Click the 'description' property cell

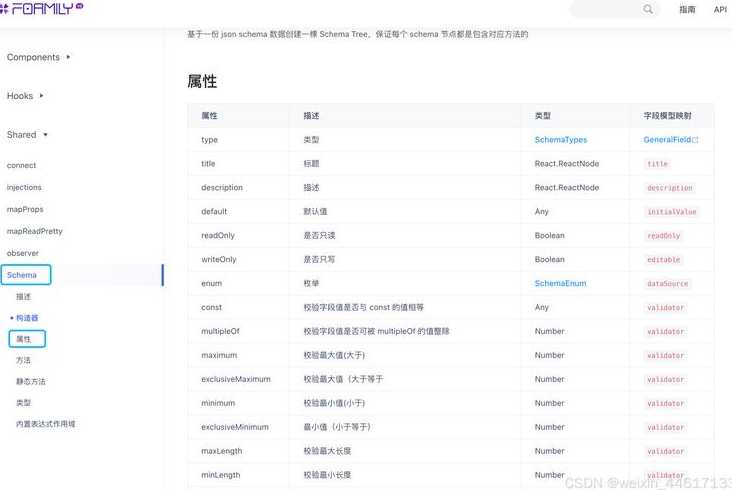pyautogui.click(x=239, y=188)
